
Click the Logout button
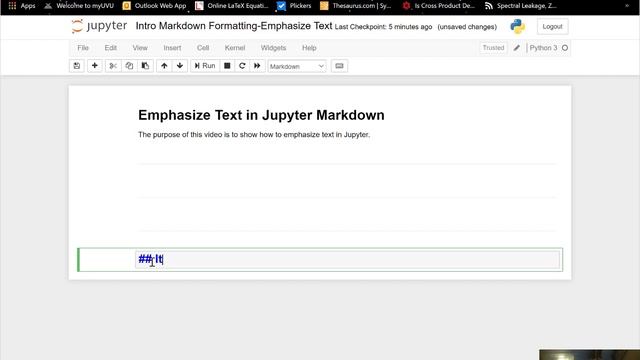552,27
